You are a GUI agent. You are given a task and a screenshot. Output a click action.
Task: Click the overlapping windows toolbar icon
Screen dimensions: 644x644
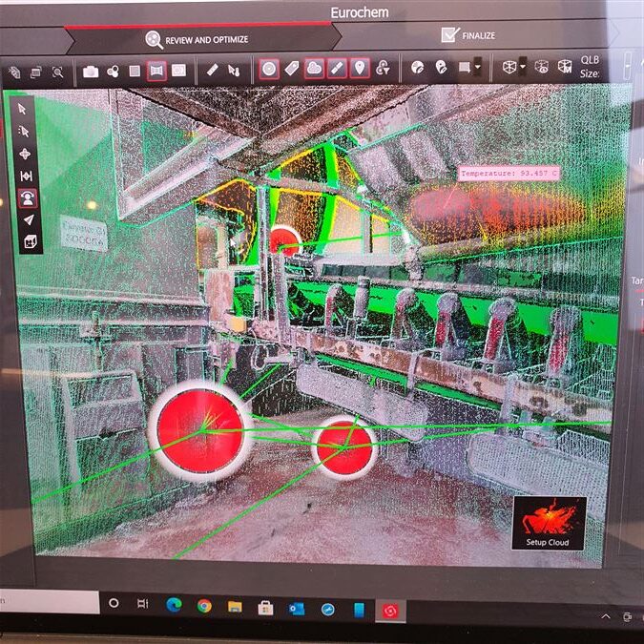[36, 73]
